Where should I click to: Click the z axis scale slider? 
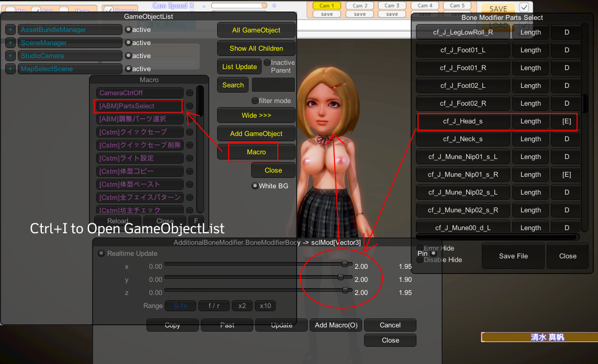[x=258, y=290]
